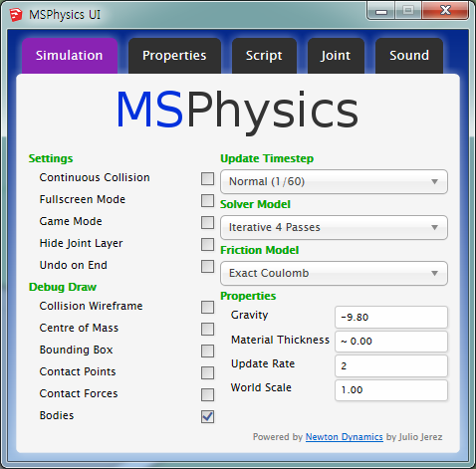Click the Gravity input field
Viewport: 476px width, 469px height.
[x=391, y=318]
